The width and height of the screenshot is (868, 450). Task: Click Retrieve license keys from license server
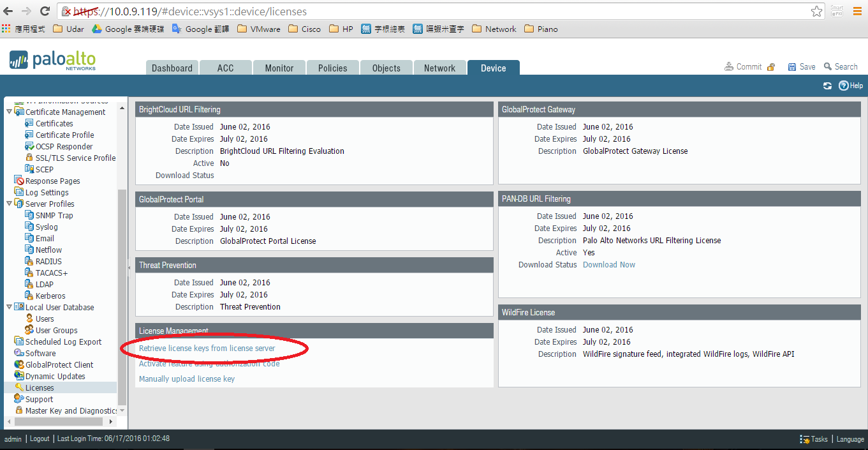click(207, 349)
